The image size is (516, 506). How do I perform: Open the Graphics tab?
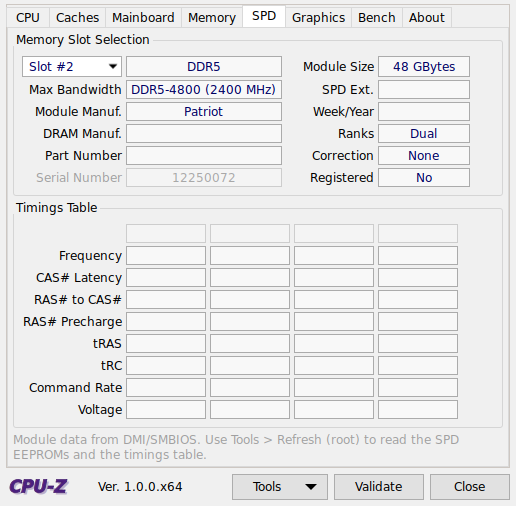[319, 18]
